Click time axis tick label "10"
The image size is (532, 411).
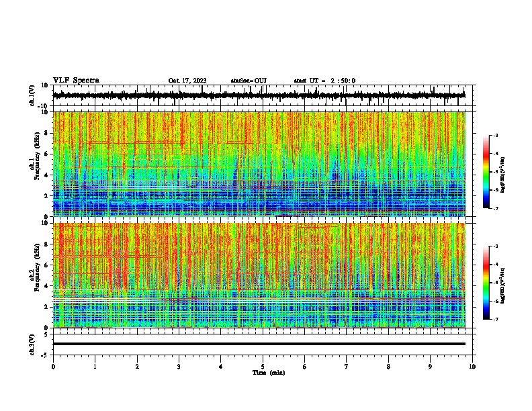point(472,367)
